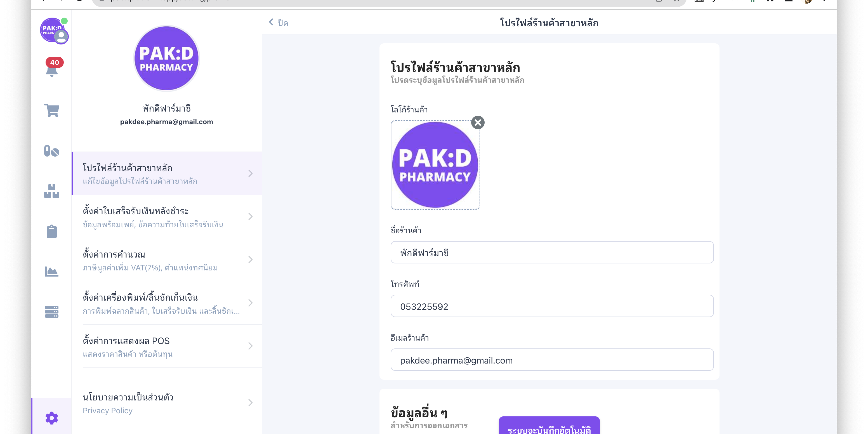Remove the store logo with X button
The width and height of the screenshot is (868, 434).
click(x=477, y=123)
